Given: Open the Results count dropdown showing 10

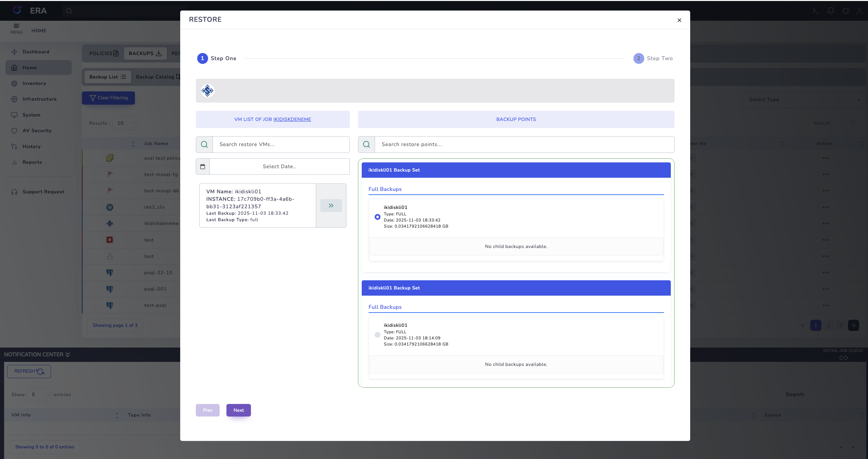Looking at the screenshot, I should click(x=125, y=123).
